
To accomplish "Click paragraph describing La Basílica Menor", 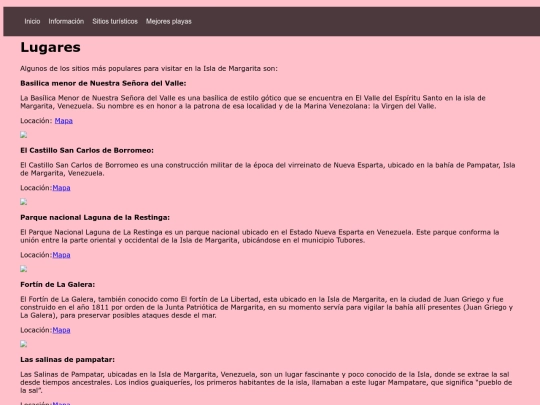I will pyautogui.click(x=253, y=102).
